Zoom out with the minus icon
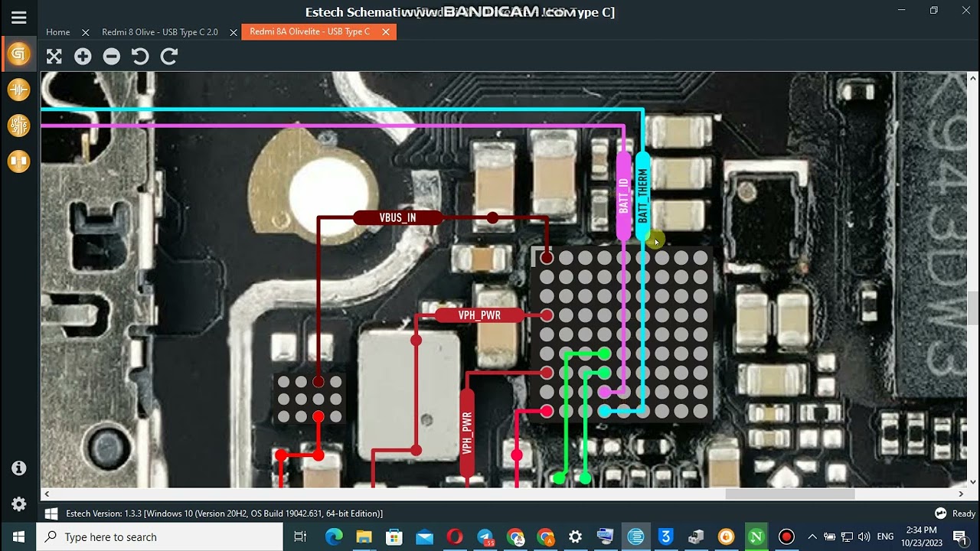This screenshot has height=551, width=980. click(x=112, y=56)
